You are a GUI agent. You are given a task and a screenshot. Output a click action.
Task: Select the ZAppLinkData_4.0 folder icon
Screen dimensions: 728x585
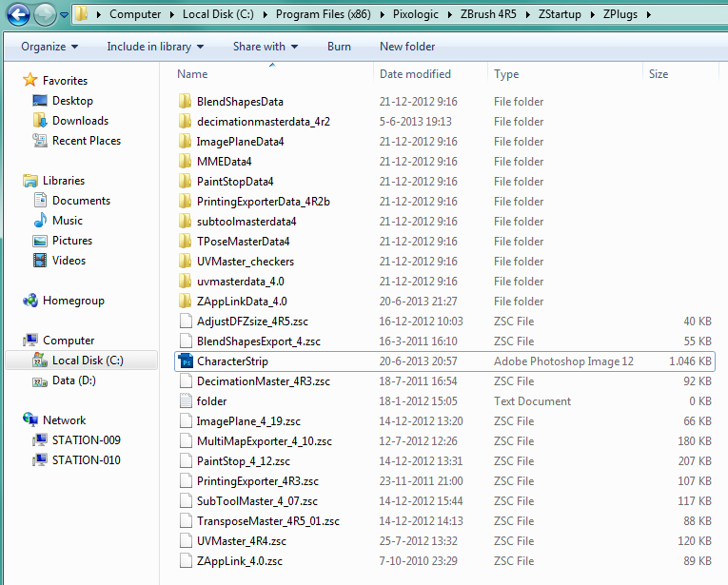point(185,301)
